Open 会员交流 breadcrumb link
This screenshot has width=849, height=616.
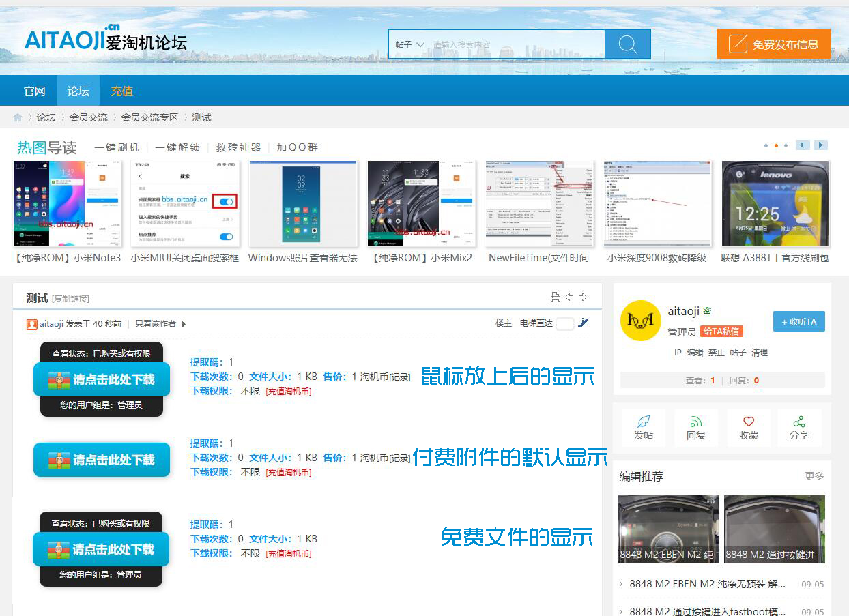88,117
